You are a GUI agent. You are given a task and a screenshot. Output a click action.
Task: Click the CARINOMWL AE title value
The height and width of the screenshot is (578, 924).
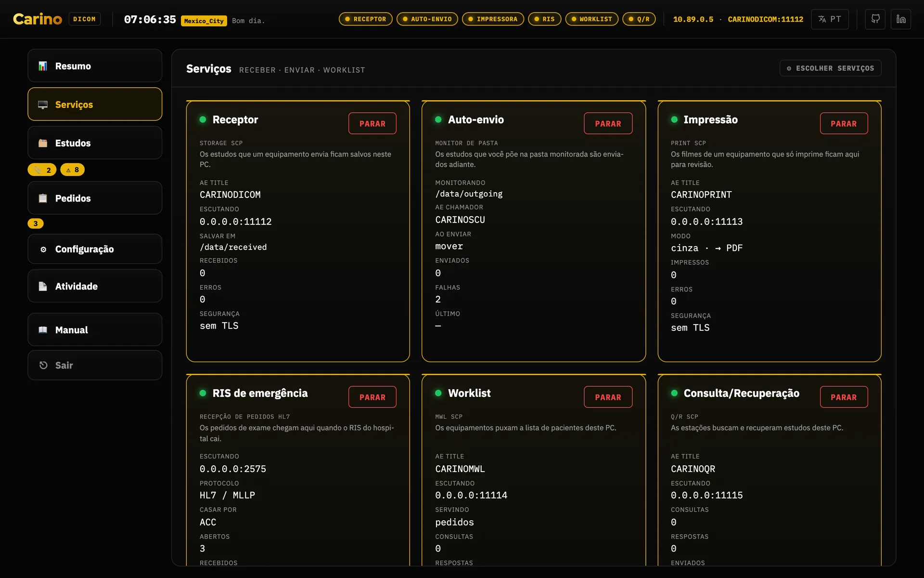click(460, 469)
